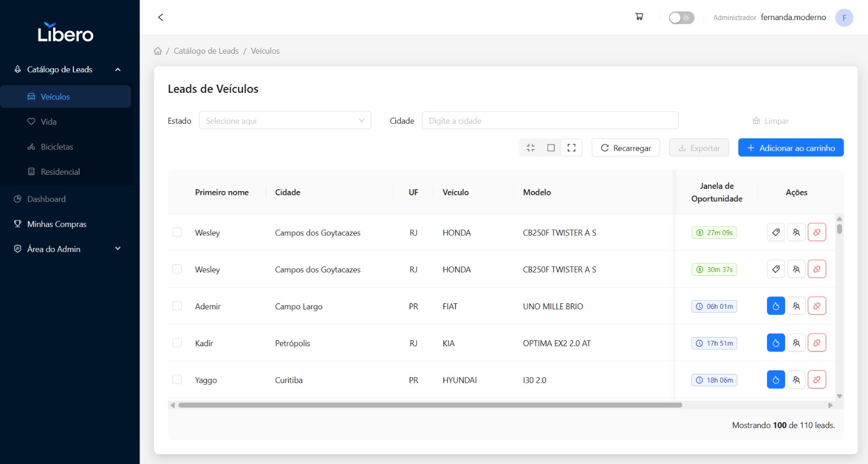Image resolution: width=868 pixels, height=464 pixels.
Task: Open the Estado dropdown
Action: 285,120
